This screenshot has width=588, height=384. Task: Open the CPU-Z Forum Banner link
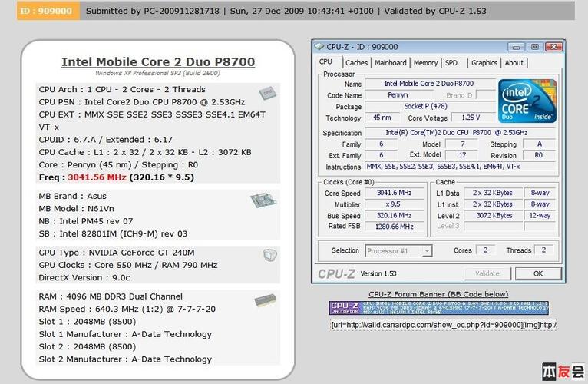438,294
